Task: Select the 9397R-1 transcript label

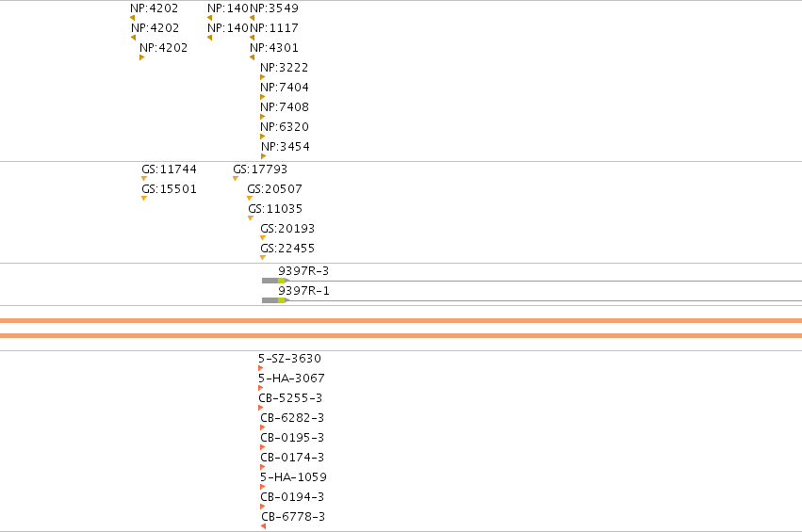Action: pos(303,291)
